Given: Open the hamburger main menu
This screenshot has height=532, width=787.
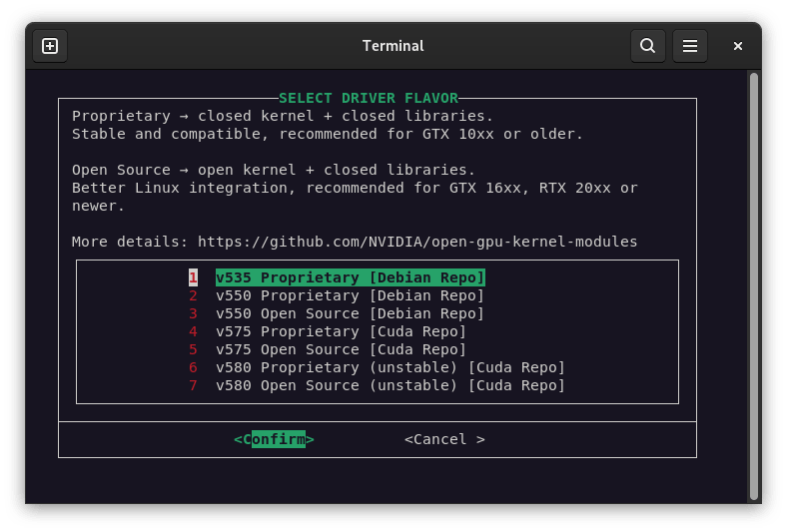Looking at the screenshot, I should 689,46.
